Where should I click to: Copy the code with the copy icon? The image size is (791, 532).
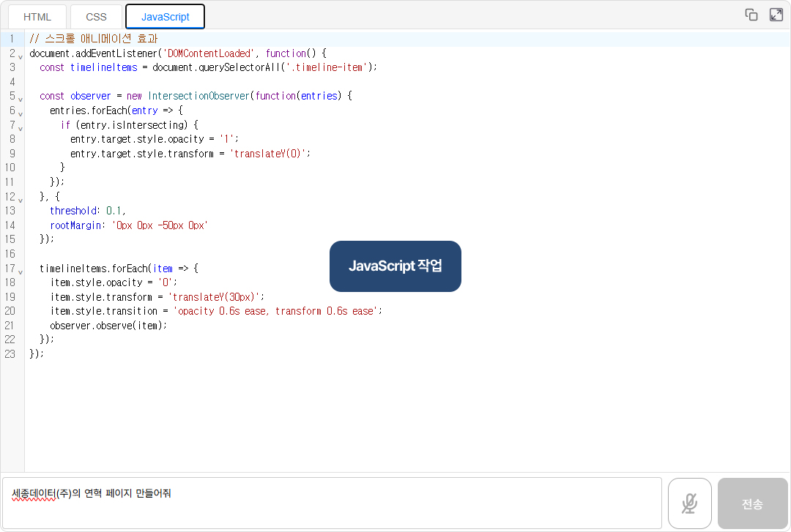(x=751, y=15)
